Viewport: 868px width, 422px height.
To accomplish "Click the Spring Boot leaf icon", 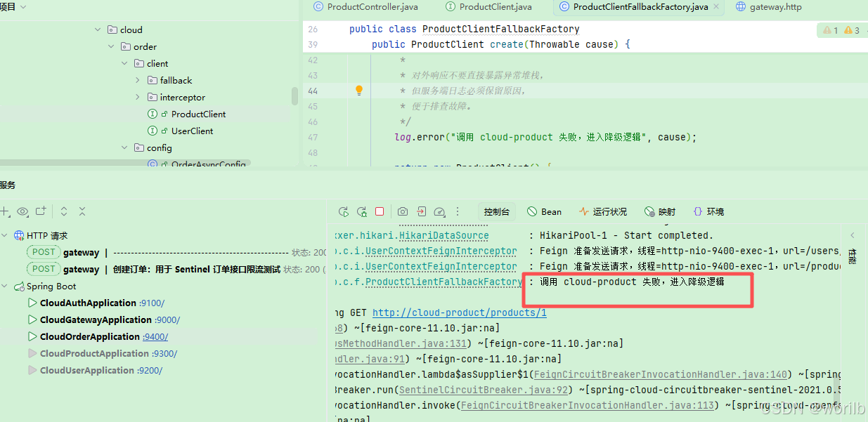I will point(19,286).
